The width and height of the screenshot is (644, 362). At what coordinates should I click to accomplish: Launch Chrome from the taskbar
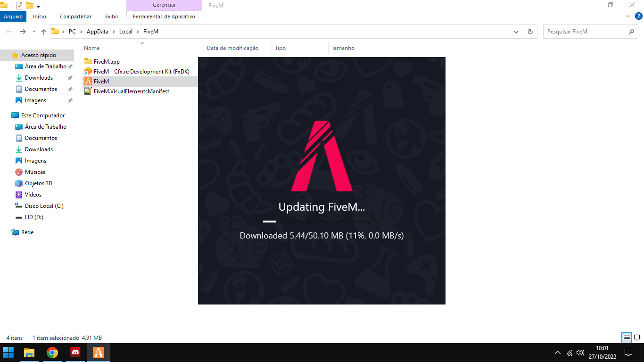click(x=52, y=353)
